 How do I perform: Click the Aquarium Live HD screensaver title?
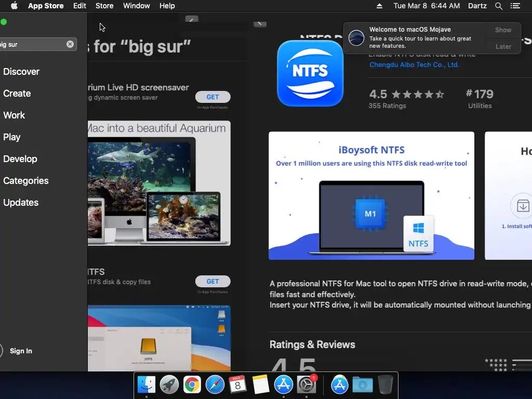coord(138,87)
